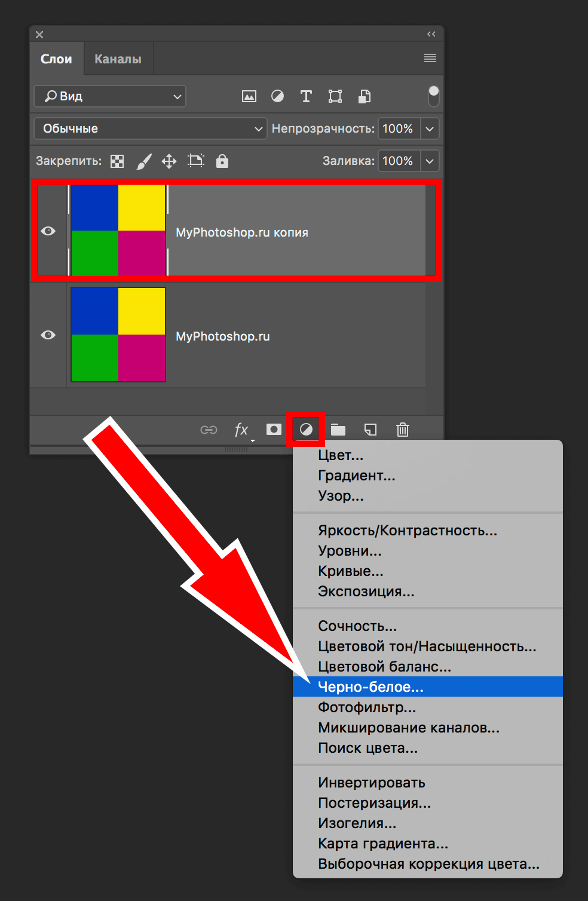Viewport: 588px width, 901px height.
Task: Open the Обычные blend mode dropdown
Action: (150, 128)
